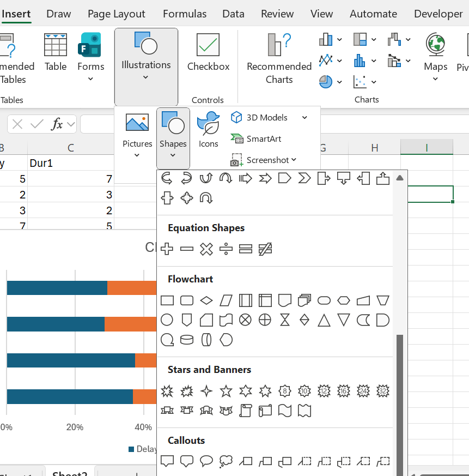Insert a Checkbox control

[208, 52]
